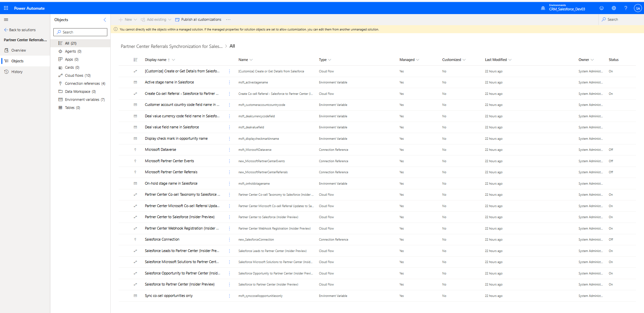
Task: Open Partner Center Referrals Synchronization breadcrumb
Action: pyautogui.click(x=172, y=46)
